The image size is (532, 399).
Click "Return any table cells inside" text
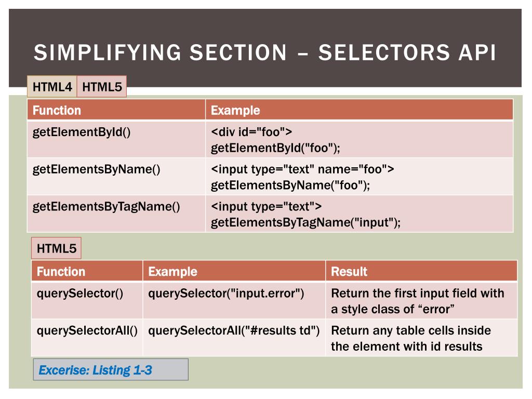(411, 330)
